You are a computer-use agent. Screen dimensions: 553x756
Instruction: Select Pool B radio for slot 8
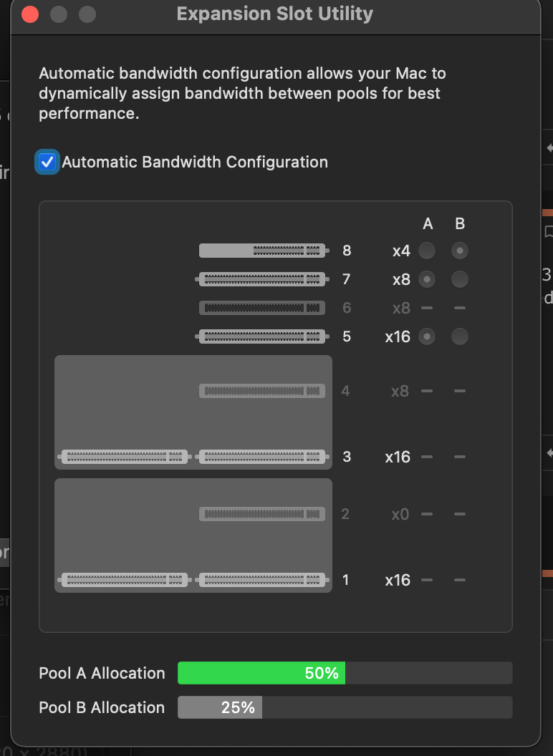(x=460, y=251)
